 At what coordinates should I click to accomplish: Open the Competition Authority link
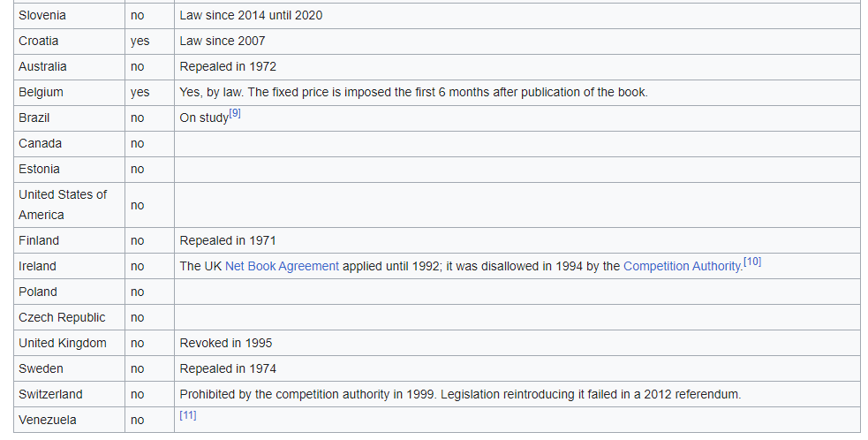click(x=683, y=267)
